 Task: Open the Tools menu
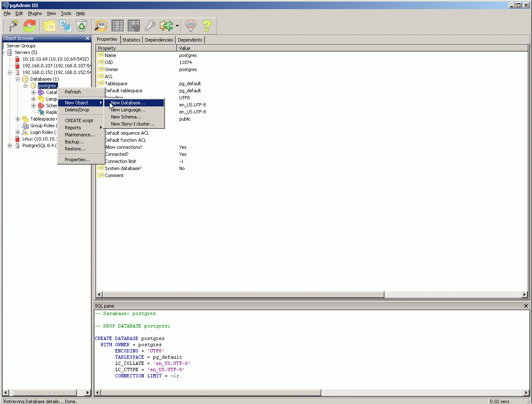tap(66, 13)
